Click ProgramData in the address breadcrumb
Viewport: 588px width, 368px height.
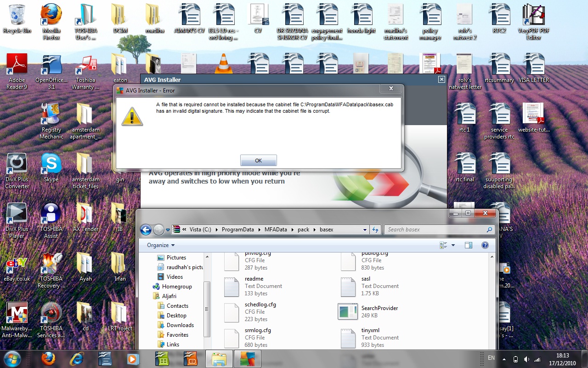coord(237,230)
